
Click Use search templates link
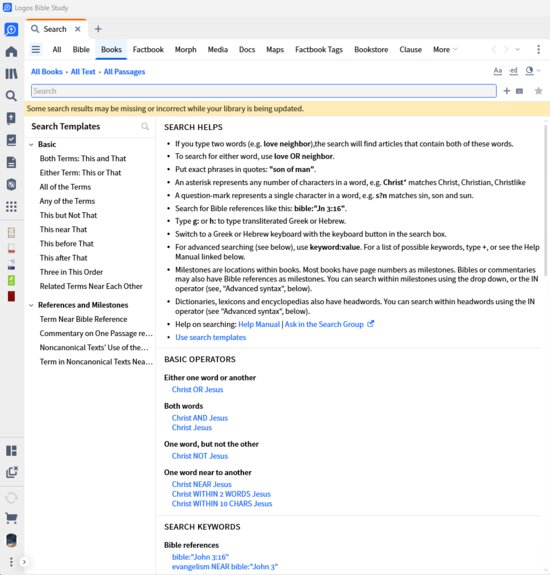pos(210,337)
